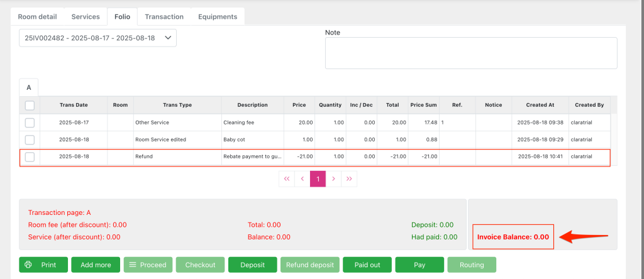This screenshot has width=644, height=279.
Task: Select the Refund row checkbox
Action: click(30, 156)
